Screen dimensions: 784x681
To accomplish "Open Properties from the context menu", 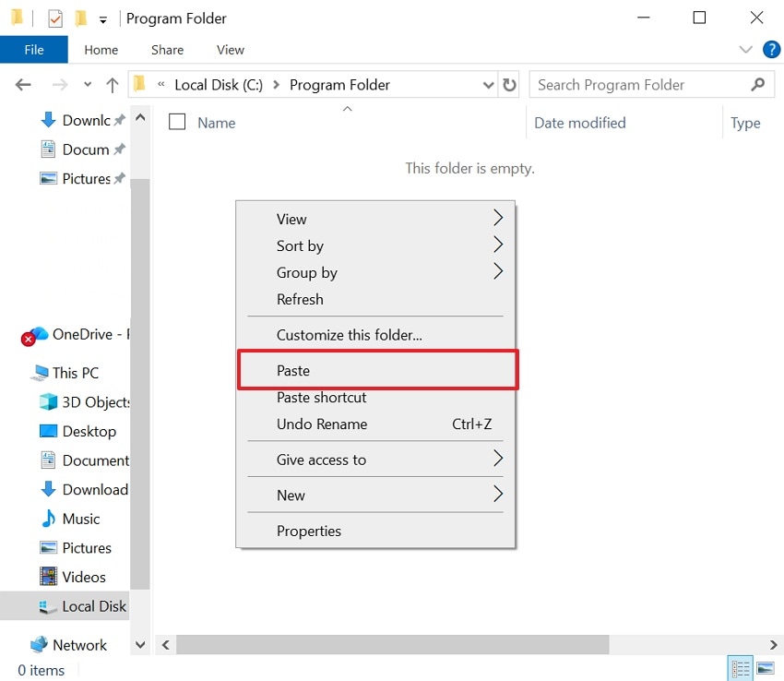I will tap(309, 531).
